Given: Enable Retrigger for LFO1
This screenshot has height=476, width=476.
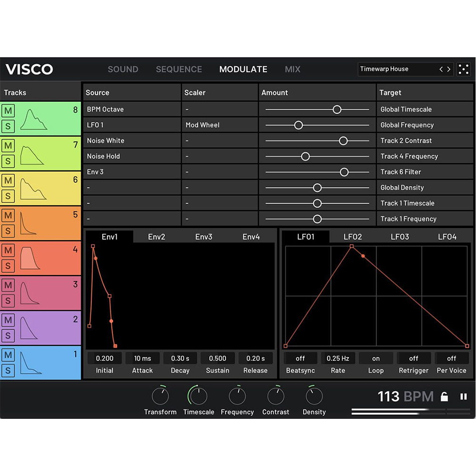Looking at the screenshot, I should [413, 358].
